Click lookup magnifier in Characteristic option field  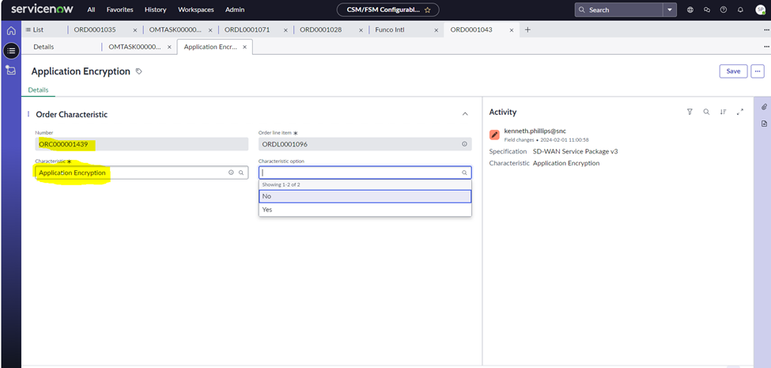pos(464,173)
